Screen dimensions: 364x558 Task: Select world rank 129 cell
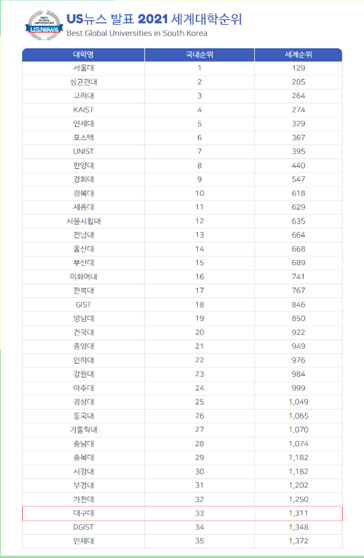(x=298, y=68)
